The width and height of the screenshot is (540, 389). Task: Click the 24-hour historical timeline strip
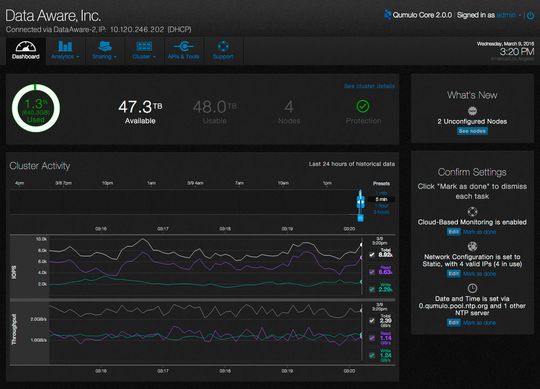click(183, 202)
